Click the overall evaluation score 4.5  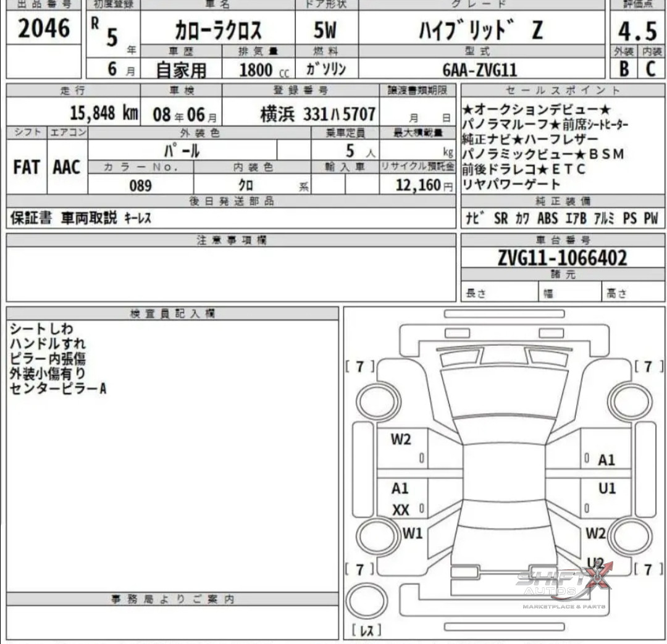click(637, 31)
